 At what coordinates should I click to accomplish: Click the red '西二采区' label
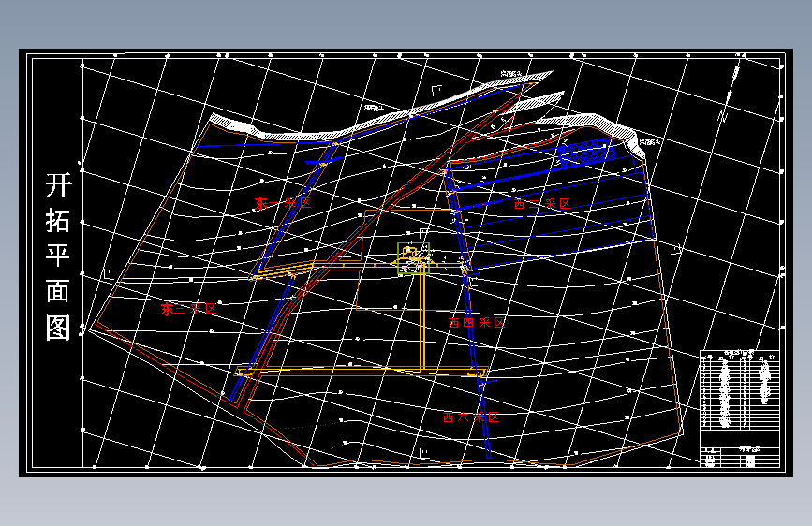tap(541, 203)
